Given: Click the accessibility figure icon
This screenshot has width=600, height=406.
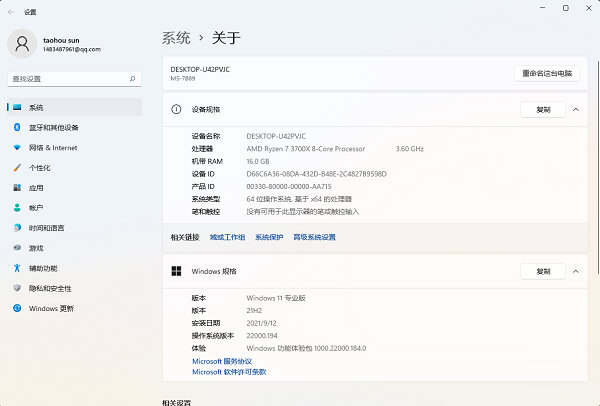Looking at the screenshot, I should click(17, 268).
